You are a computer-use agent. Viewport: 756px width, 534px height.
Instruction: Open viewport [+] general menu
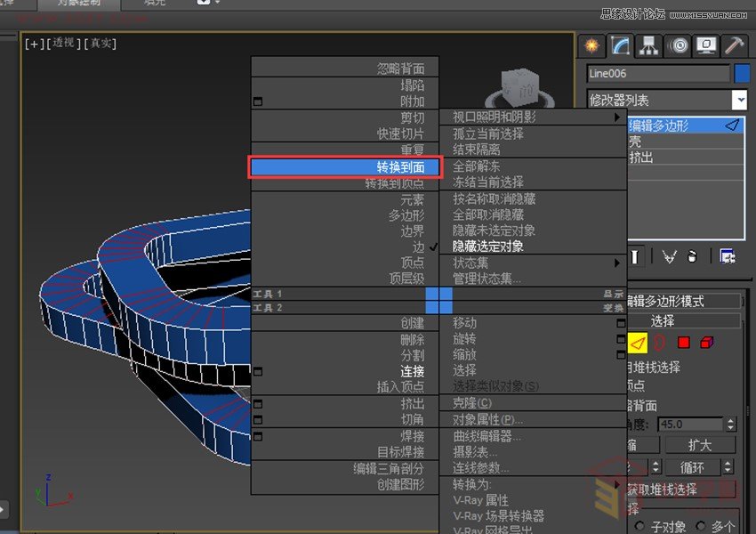[34, 44]
